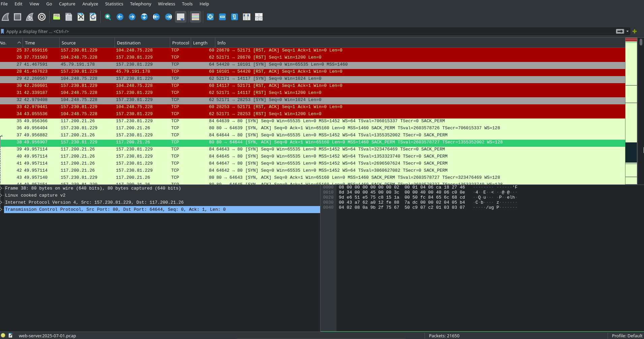644x339 pixels.
Task: Open the Telephony menu
Action: (x=140, y=4)
